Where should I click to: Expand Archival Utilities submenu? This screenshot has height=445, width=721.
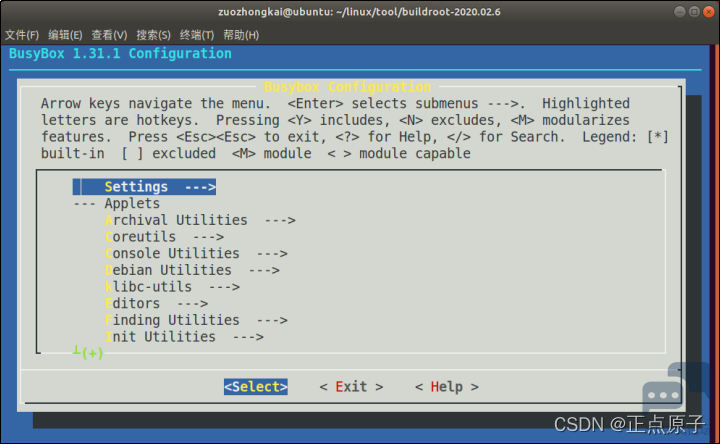click(200, 220)
